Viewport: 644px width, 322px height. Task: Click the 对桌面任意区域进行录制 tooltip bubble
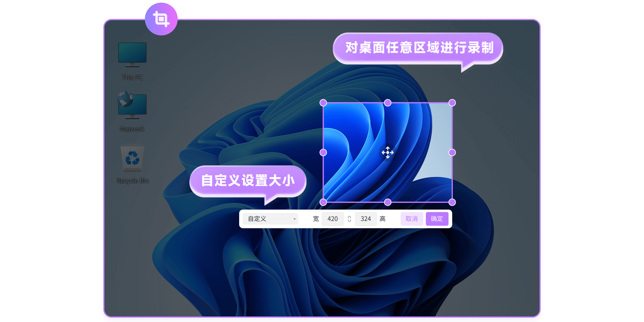point(418,48)
